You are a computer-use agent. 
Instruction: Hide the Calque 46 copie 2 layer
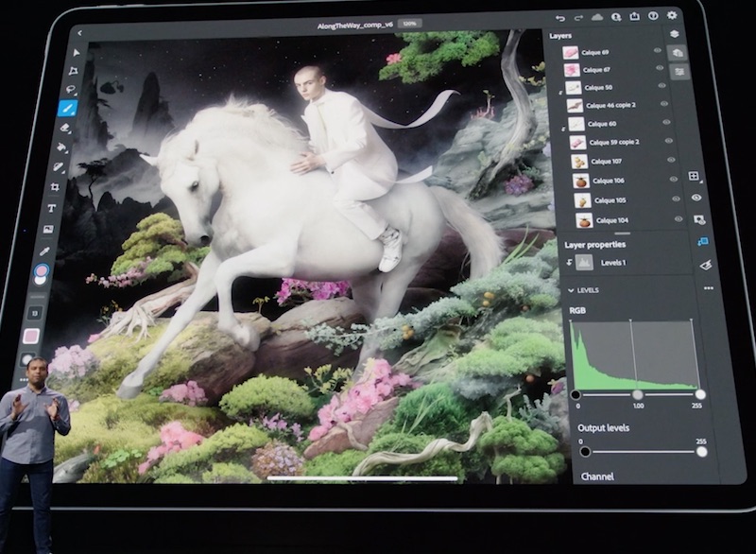[x=664, y=104]
